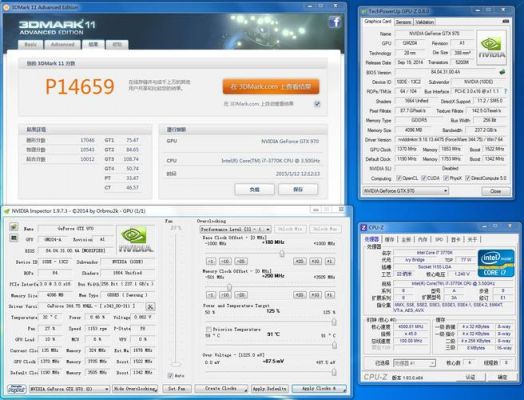
Task: Enable the Prioritize Temperature checkbox
Action: [209, 329]
